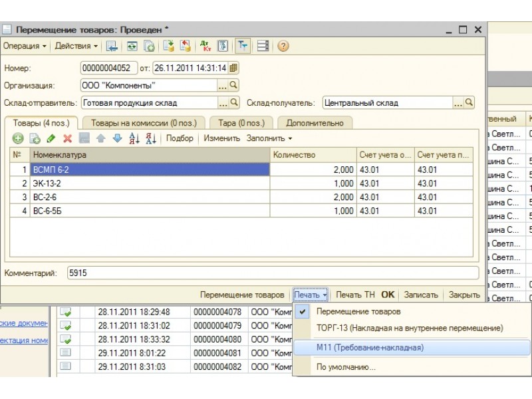532x399 pixels.
Task: Select the ЭК-13-2 row
Action: [241, 184]
